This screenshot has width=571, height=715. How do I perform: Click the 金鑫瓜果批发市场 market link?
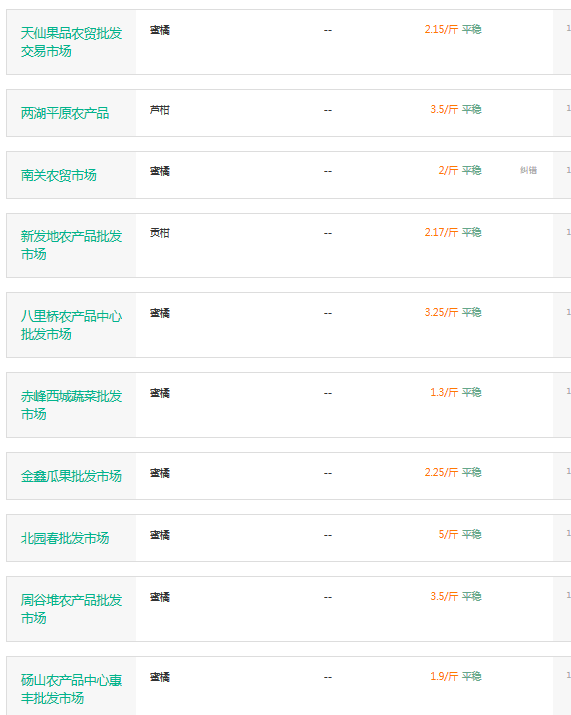pyautogui.click(x=71, y=476)
